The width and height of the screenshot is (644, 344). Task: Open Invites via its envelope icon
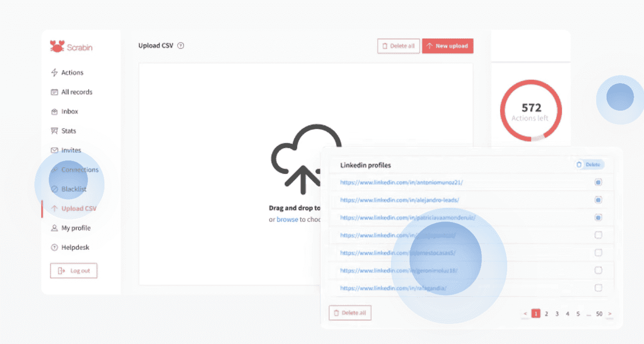(54, 150)
